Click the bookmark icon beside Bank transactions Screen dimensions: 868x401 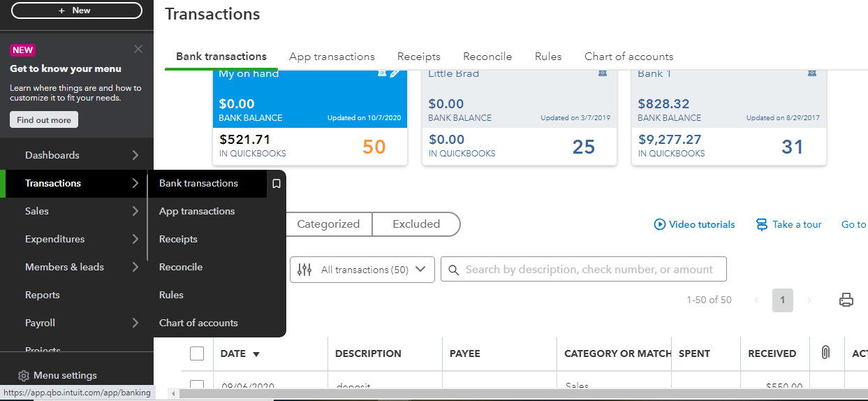coord(277,184)
